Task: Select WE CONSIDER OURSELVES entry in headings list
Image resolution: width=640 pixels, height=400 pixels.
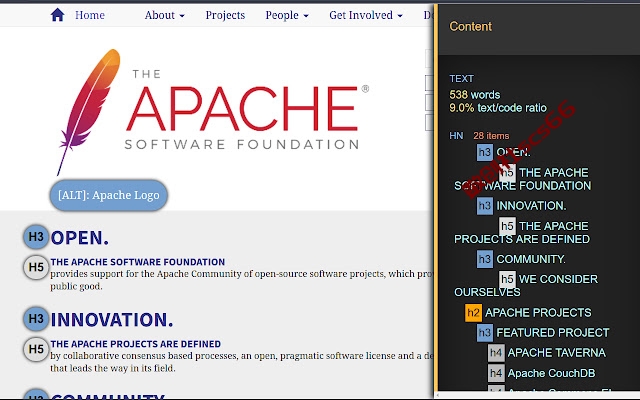Action: 526,286
